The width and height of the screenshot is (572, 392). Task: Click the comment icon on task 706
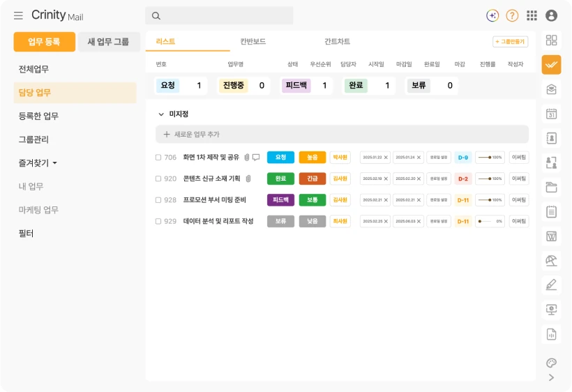point(256,157)
